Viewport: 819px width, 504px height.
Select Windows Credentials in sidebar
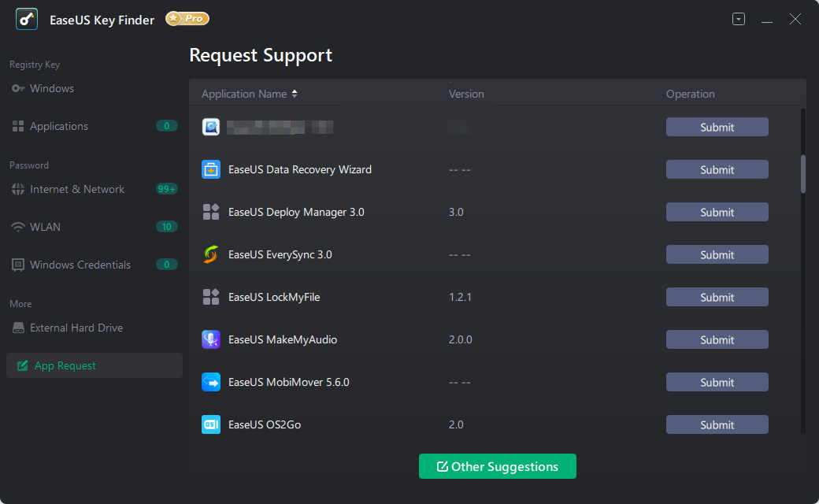80,265
